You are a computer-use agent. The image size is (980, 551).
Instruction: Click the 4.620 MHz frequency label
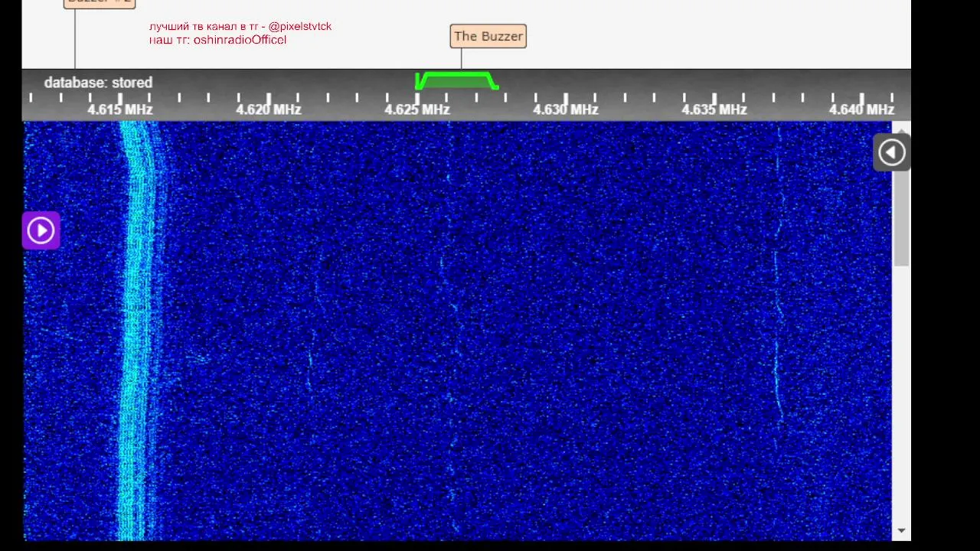[269, 109]
